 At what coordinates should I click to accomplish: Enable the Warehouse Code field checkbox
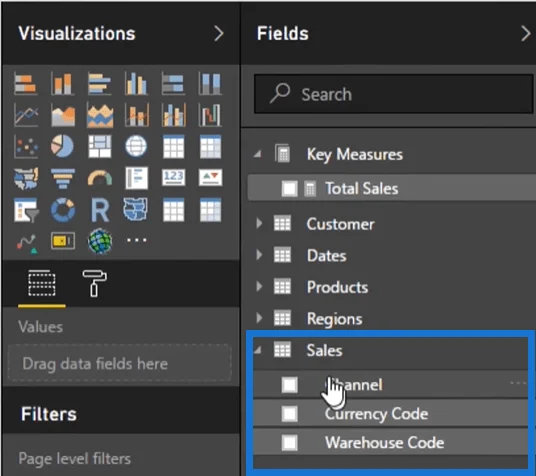pos(289,443)
